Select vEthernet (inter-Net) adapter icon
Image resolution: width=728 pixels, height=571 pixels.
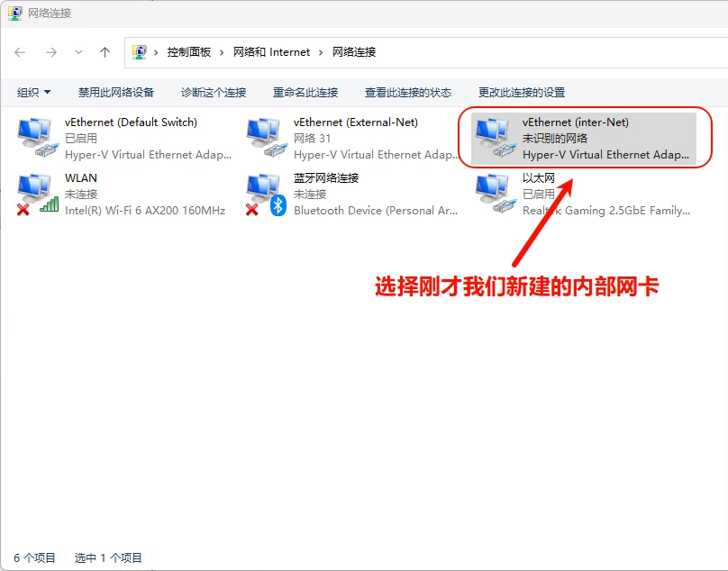coord(496,138)
